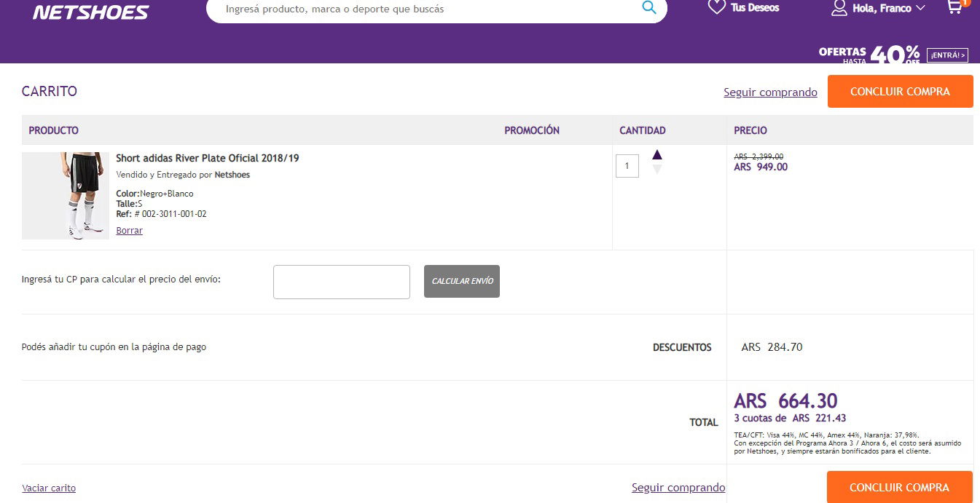Click the Calcular Envío button
Image resolution: width=980 pixels, height=503 pixels.
pos(462,281)
